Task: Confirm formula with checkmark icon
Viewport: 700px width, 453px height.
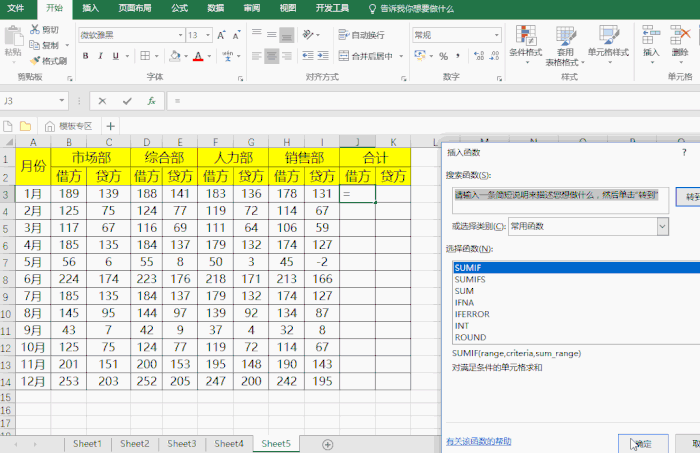Action: tap(127, 101)
